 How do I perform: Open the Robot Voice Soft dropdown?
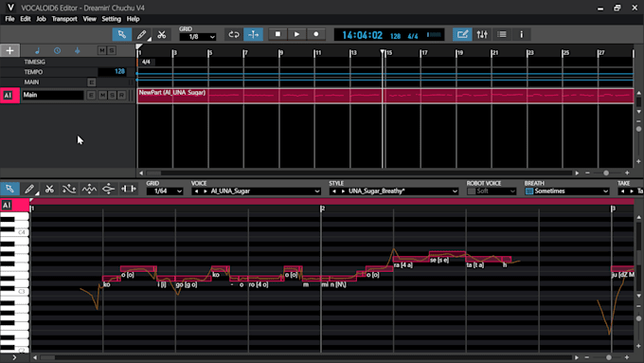(495, 191)
